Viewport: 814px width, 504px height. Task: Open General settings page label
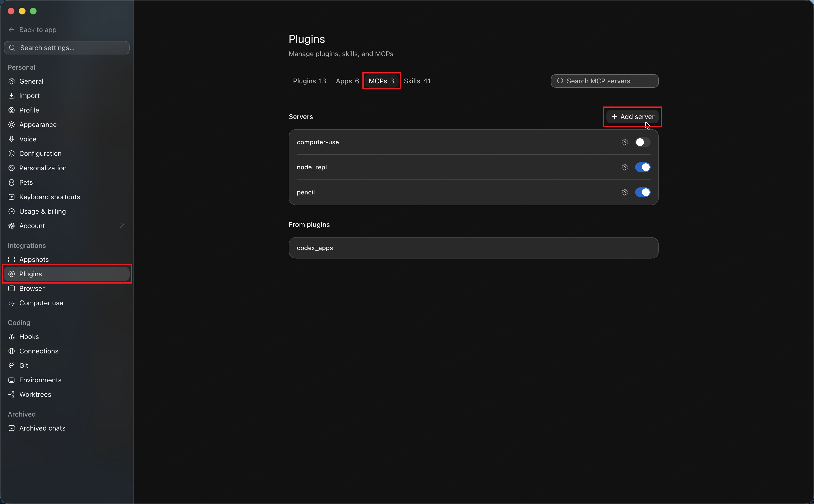coord(31,81)
